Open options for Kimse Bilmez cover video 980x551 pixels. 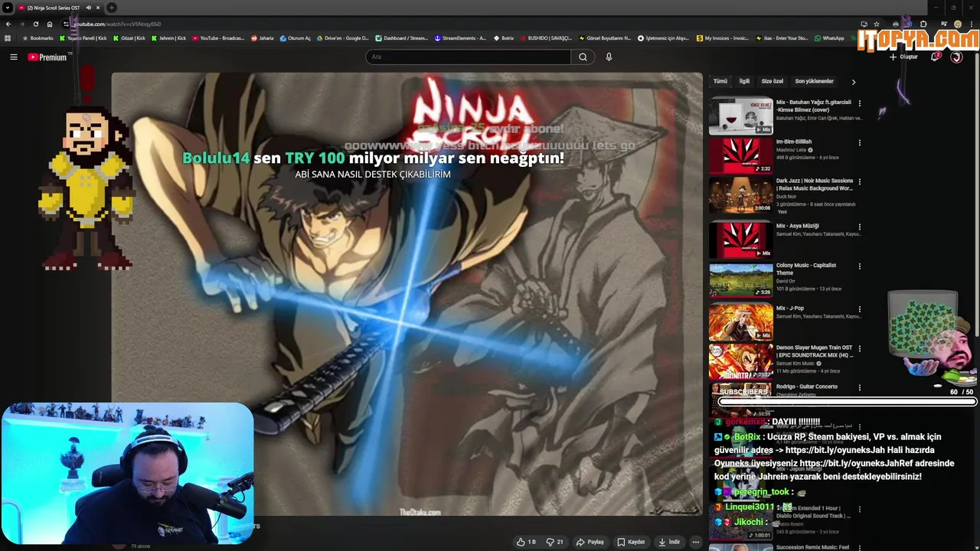click(x=859, y=103)
